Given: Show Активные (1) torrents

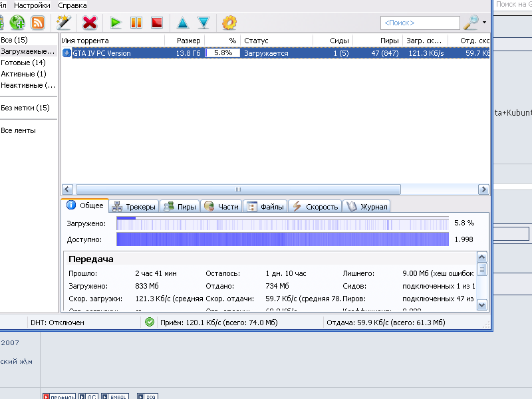Looking at the screenshot, I should pos(23,74).
